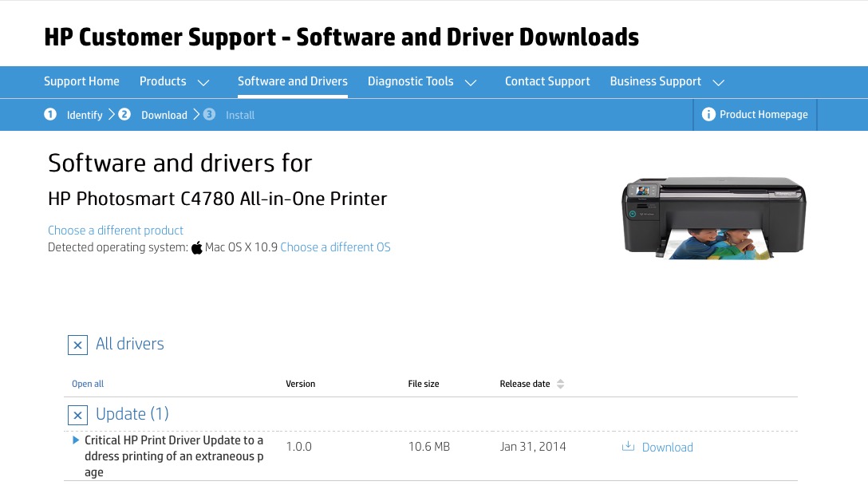Click the Critical HP Print Driver Update title
This screenshot has width=868, height=501.
click(x=174, y=456)
